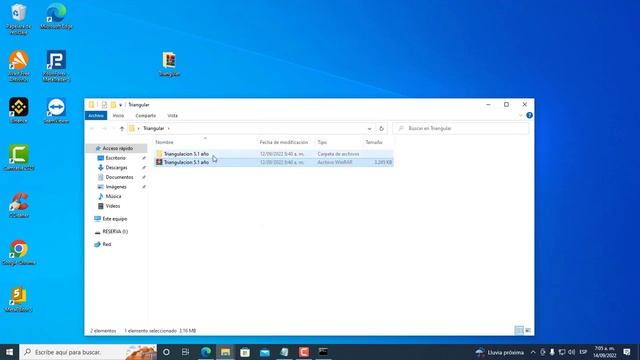Select the blue P desktop shortcut
640x360 pixels.
56,66
